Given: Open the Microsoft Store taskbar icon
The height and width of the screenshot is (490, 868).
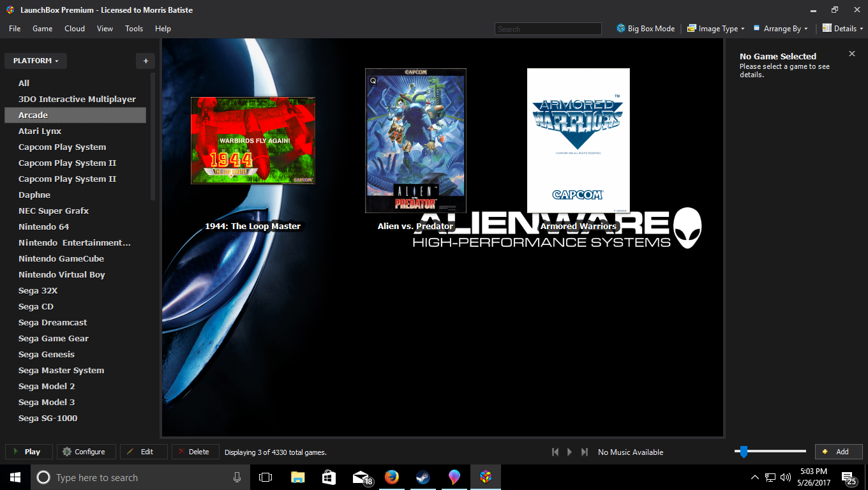Looking at the screenshot, I should [329, 477].
